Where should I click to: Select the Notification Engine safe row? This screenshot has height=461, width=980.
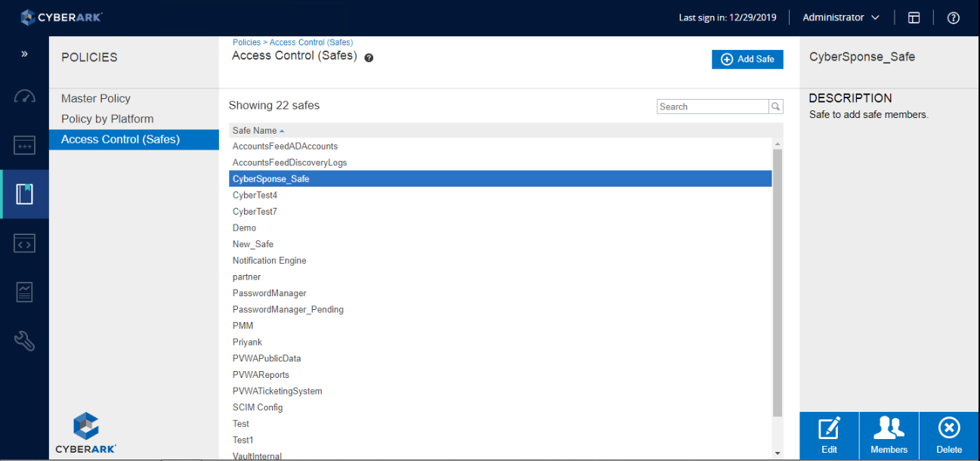(500, 261)
